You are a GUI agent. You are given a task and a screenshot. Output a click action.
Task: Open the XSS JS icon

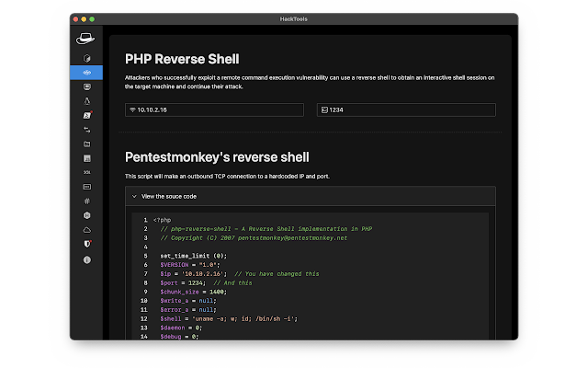point(86,158)
